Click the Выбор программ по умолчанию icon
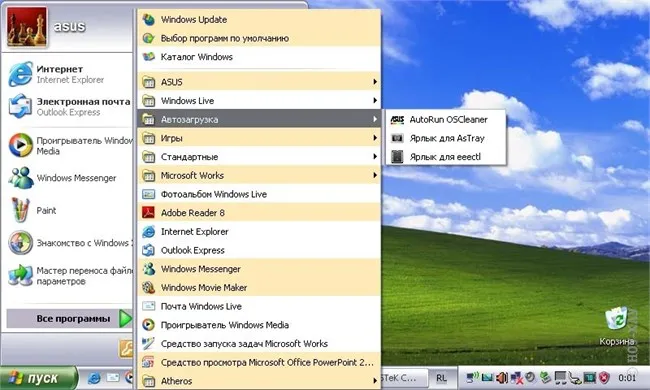 [148, 38]
